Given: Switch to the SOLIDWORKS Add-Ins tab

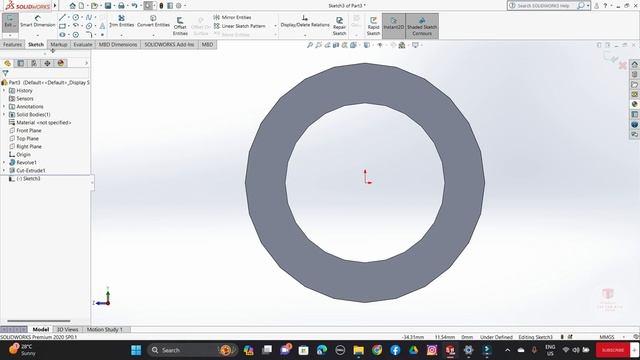Looking at the screenshot, I should pyautogui.click(x=169, y=44).
